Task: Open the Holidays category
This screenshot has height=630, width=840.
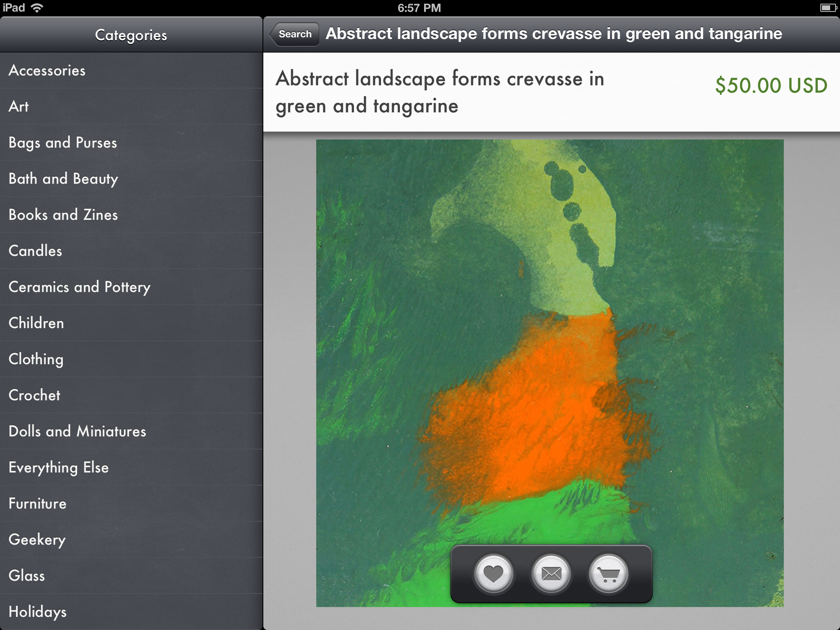Action: [131, 612]
